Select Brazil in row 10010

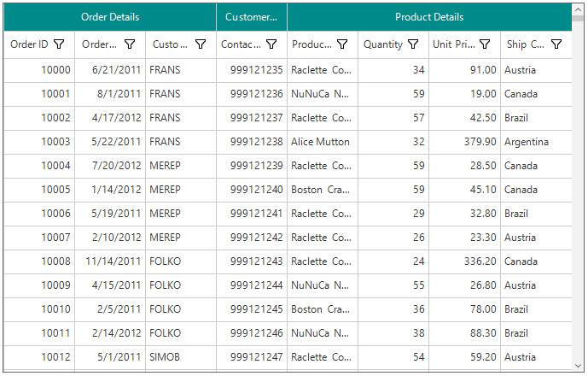coord(536,309)
